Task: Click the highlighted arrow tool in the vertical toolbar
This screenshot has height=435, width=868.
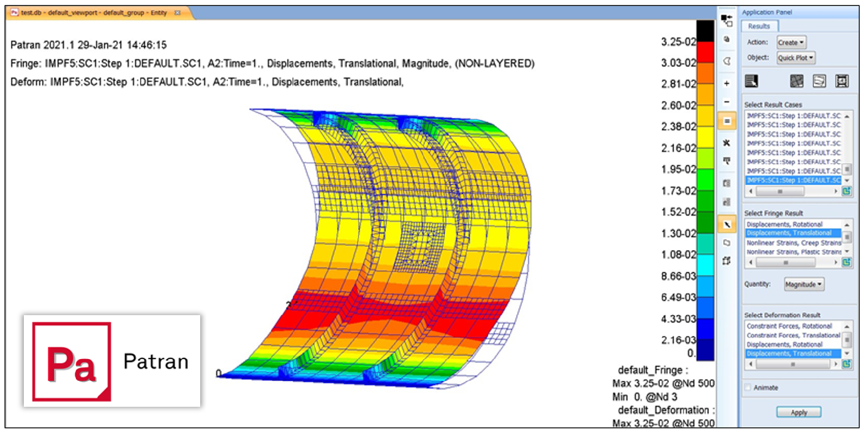Action: [727, 225]
